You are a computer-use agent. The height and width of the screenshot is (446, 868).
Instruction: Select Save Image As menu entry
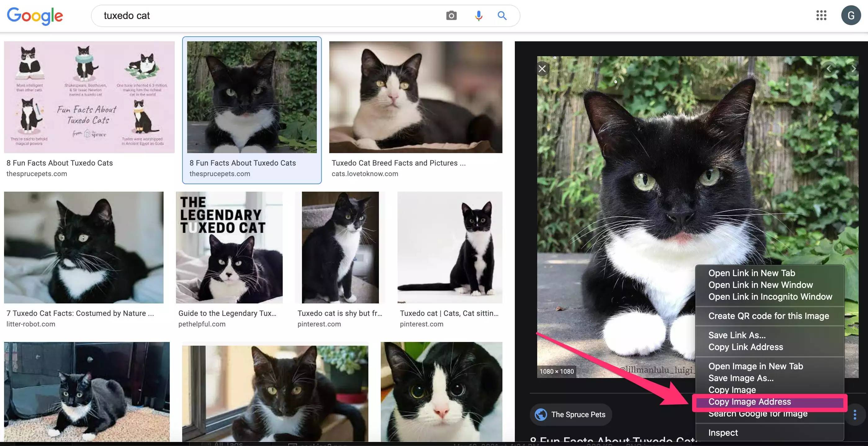click(741, 378)
